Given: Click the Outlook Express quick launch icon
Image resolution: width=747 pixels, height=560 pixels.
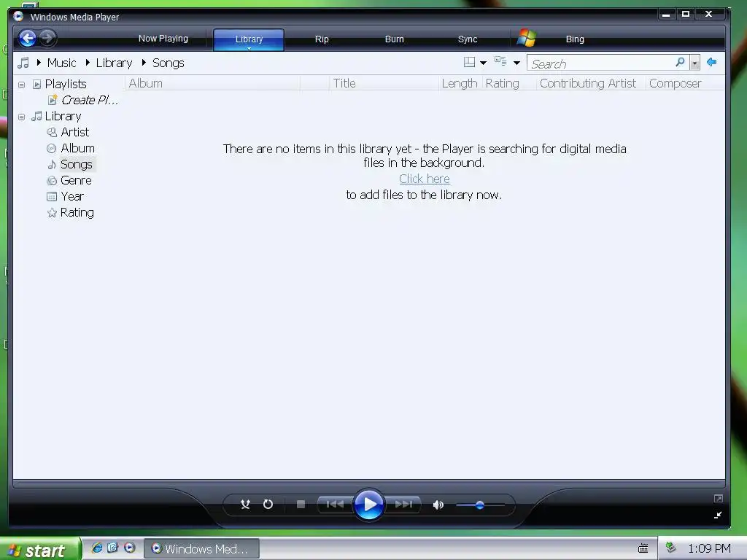Looking at the screenshot, I should coord(113,548).
